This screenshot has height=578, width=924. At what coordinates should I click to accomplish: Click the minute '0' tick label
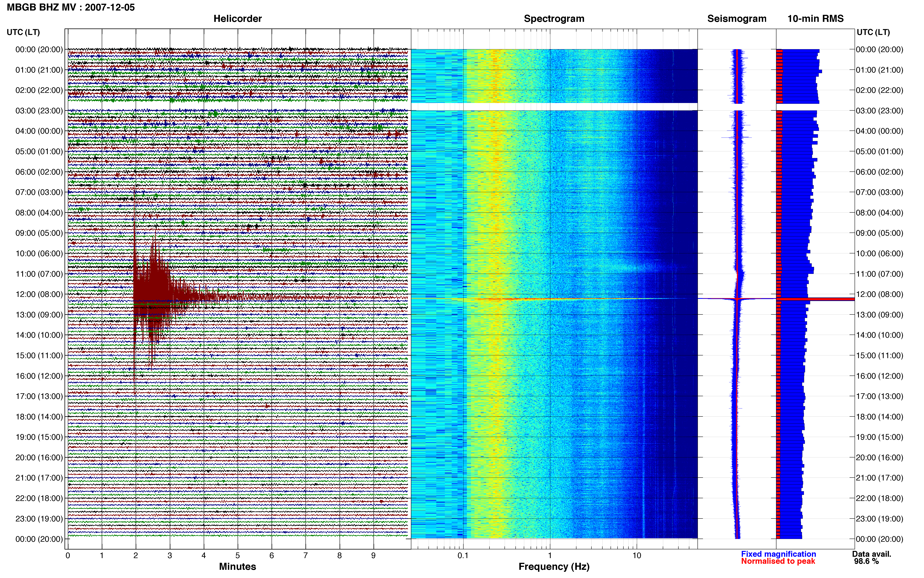pyautogui.click(x=68, y=555)
